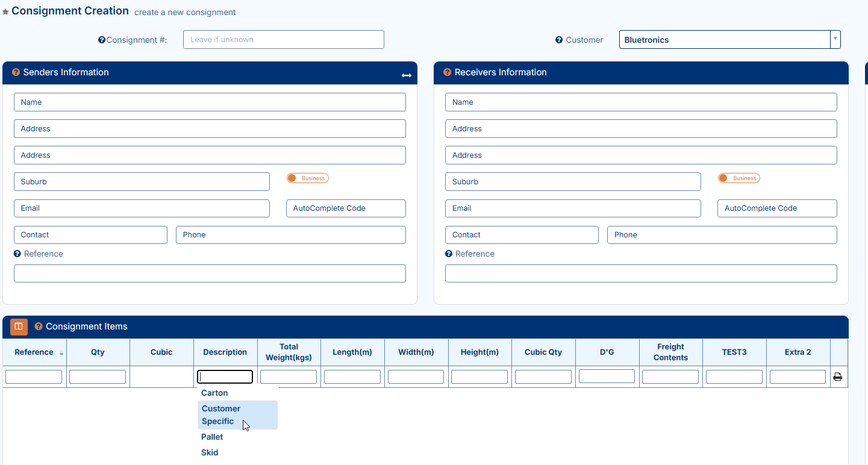Screen dimensions: 868x465
Task: Select Pallet from the description options
Action: pyautogui.click(x=212, y=437)
